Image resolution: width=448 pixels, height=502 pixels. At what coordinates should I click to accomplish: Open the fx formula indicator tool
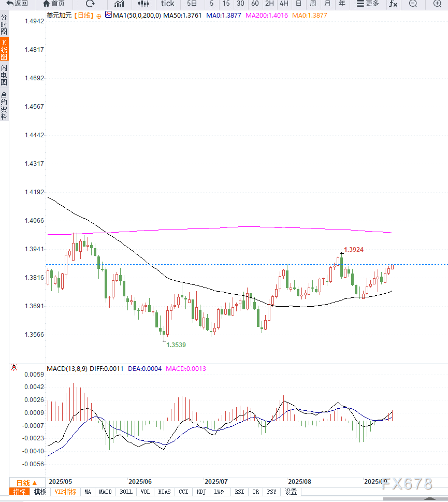[x=393, y=4]
